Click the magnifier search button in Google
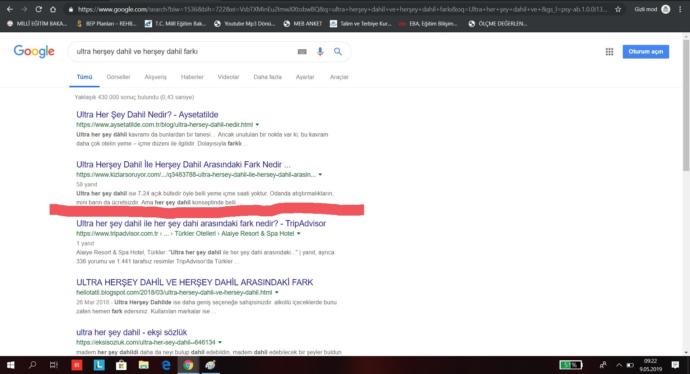The width and height of the screenshot is (690, 374). point(338,51)
